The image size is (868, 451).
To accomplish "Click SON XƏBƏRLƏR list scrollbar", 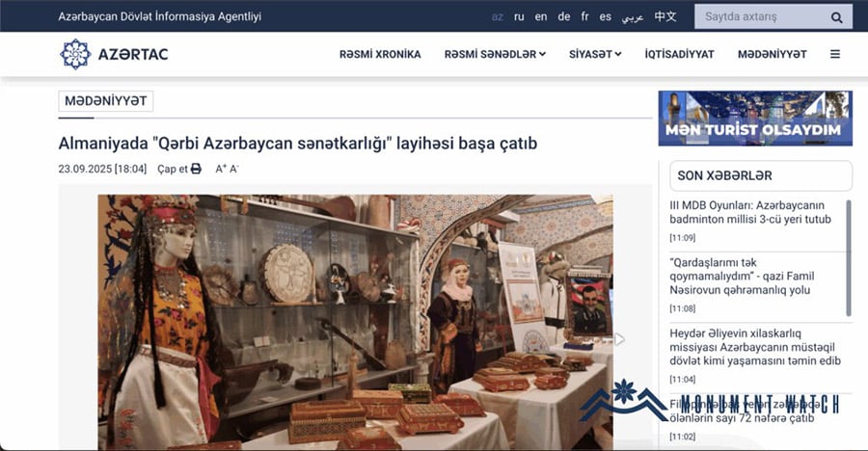I will coord(849,258).
